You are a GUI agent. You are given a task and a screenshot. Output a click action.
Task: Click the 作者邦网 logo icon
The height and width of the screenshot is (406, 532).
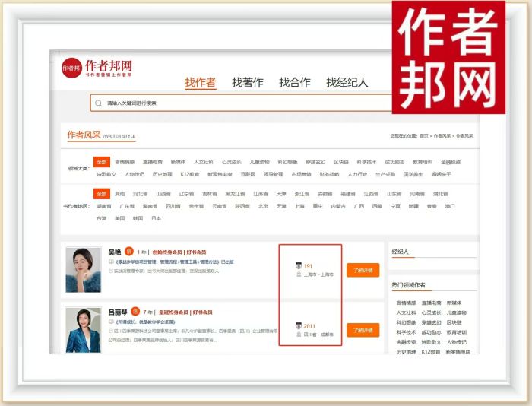click(71, 68)
